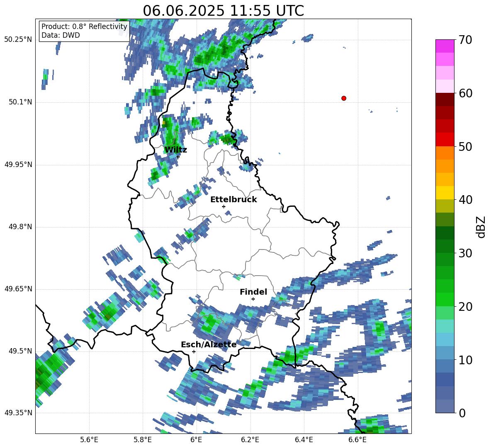The width and height of the screenshot is (491, 448).
Task: Click the dark red colorbar segment below 60
Action: pos(445,99)
